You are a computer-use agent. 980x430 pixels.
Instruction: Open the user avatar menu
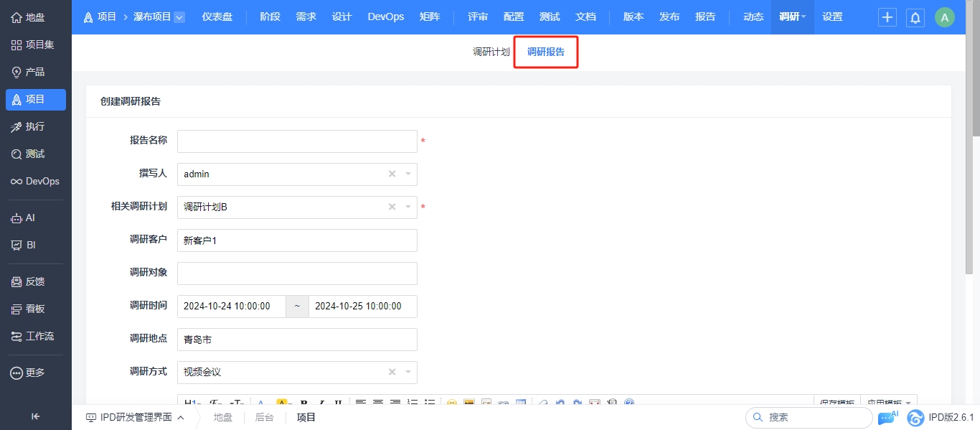click(944, 17)
